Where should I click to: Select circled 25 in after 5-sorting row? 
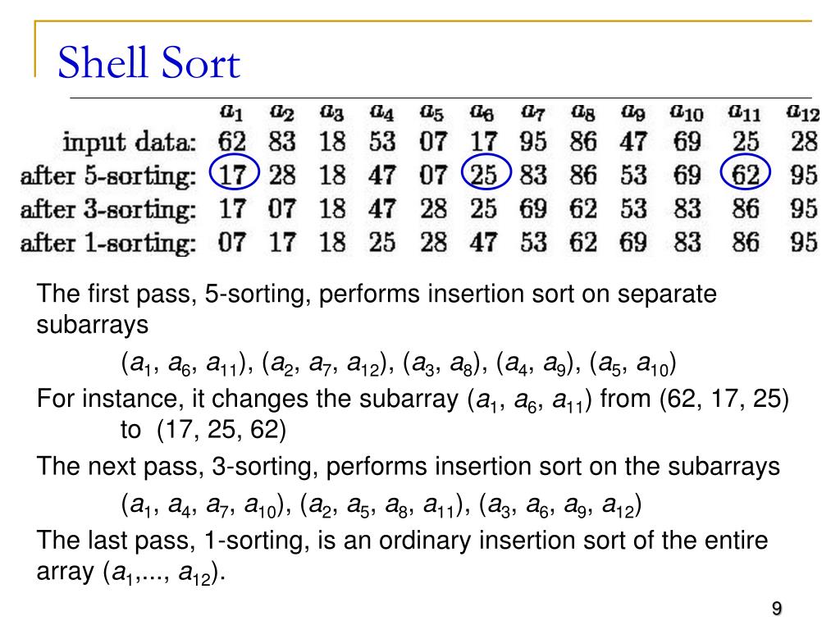pyautogui.click(x=486, y=172)
